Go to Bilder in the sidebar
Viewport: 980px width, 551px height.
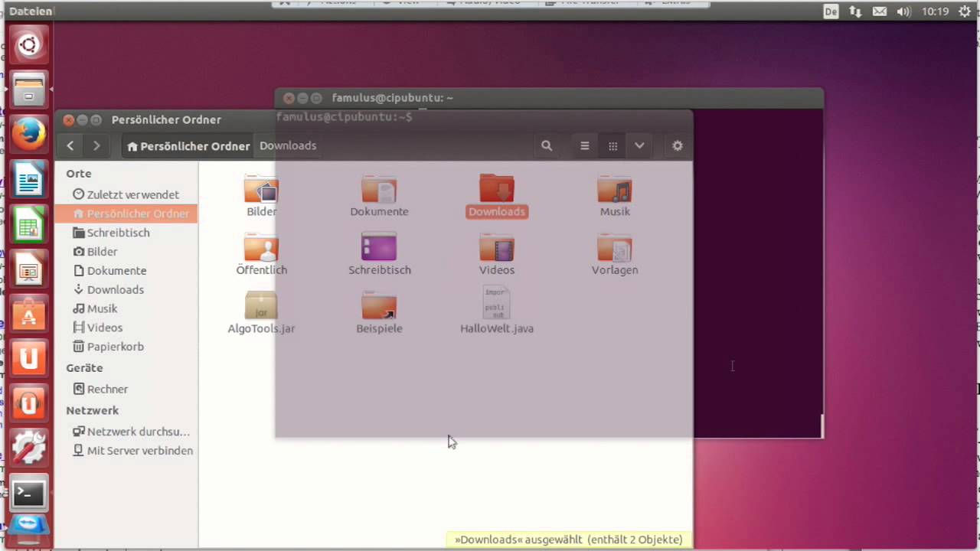tap(126, 252)
